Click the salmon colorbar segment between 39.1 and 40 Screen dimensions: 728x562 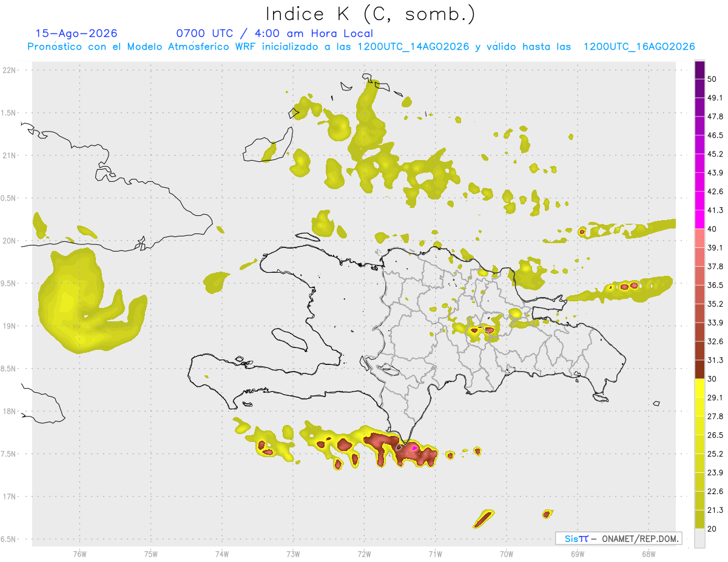(x=699, y=238)
